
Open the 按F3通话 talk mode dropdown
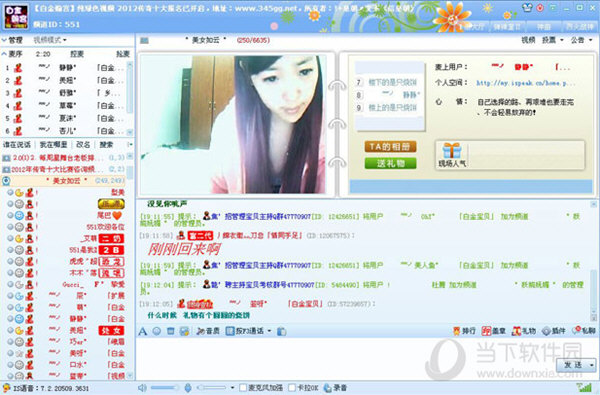click(x=249, y=331)
